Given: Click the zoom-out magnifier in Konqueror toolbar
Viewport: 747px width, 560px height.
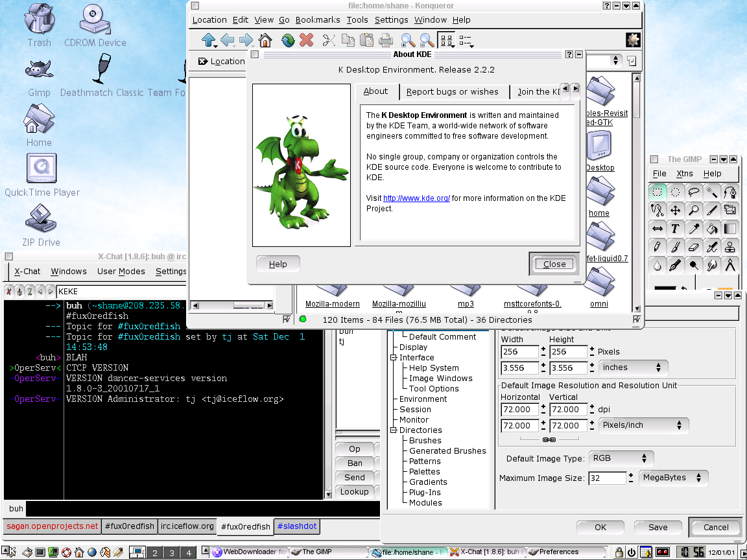Looking at the screenshot, I should [427, 40].
